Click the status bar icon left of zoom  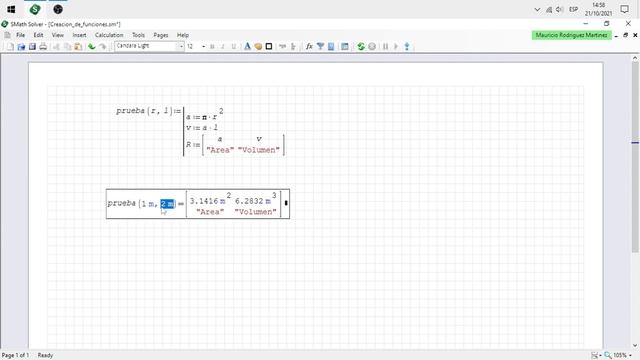coord(595,356)
